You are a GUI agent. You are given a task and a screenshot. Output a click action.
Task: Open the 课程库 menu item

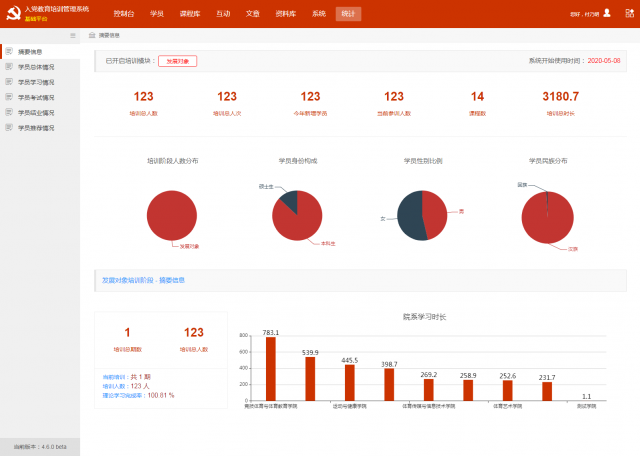click(189, 14)
